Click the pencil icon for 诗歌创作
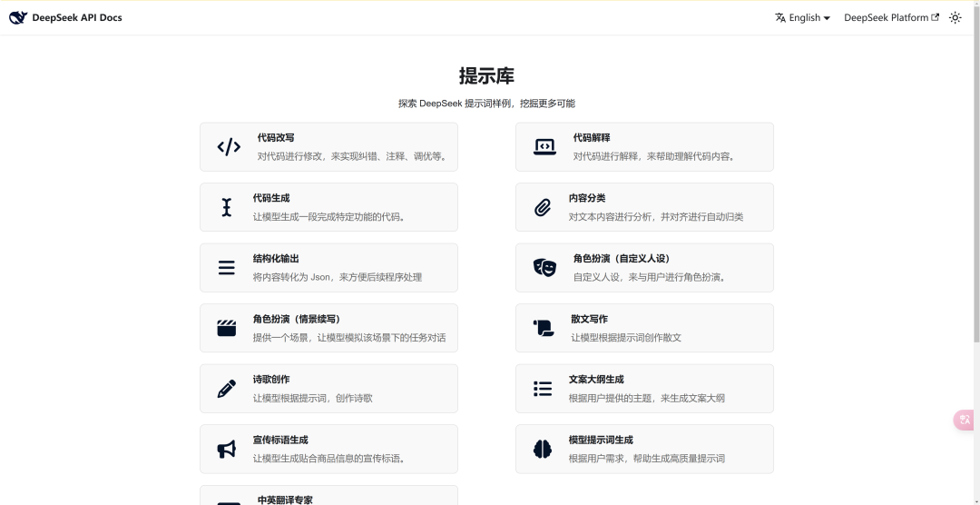Image resolution: width=980 pixels, height=505 pixels. (x=226, y=389)
